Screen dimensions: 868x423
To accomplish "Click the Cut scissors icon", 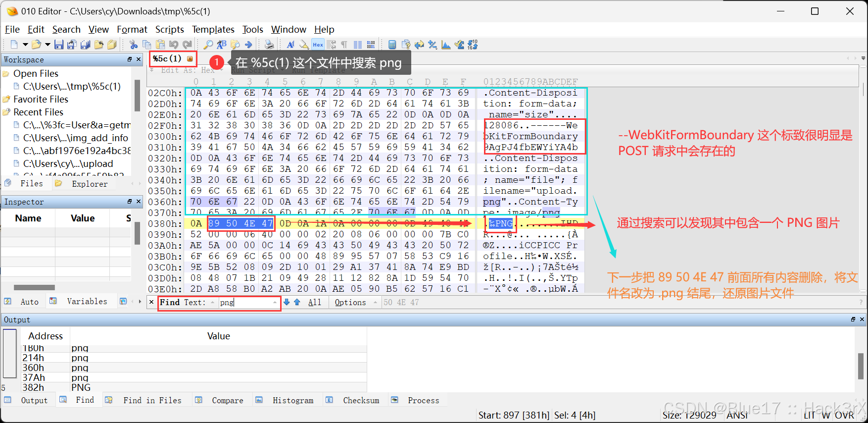I will click(x=134, y=45).
